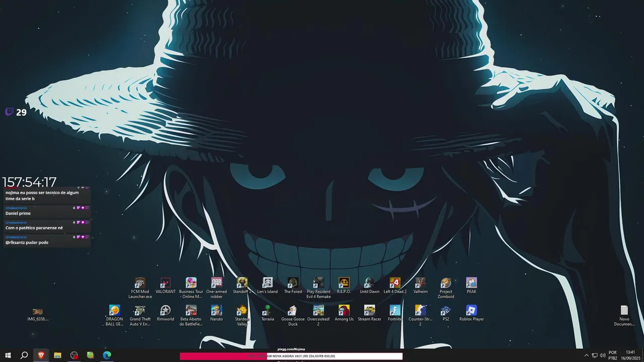Open the POR PTB2 language selector
This screenshot has height=362, width=644.
[613, 355]
